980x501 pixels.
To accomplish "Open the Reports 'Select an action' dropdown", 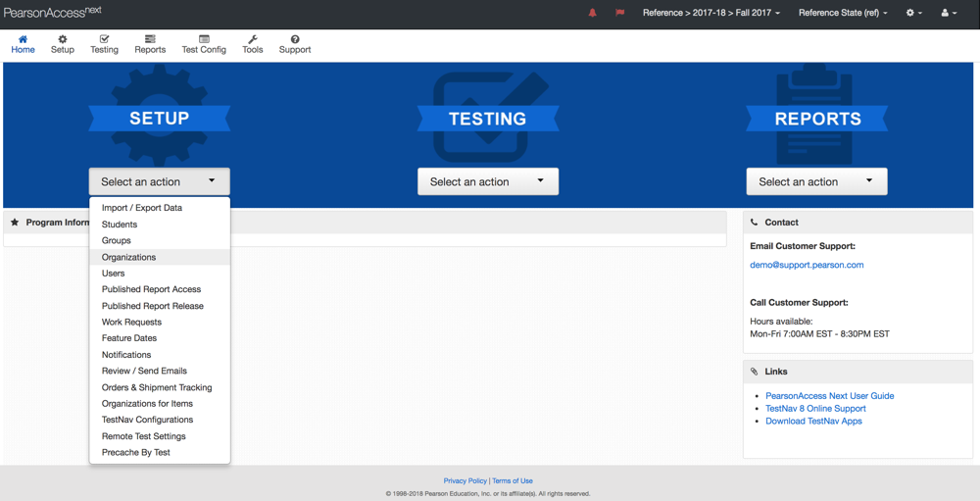I will (x=816, y=181).
